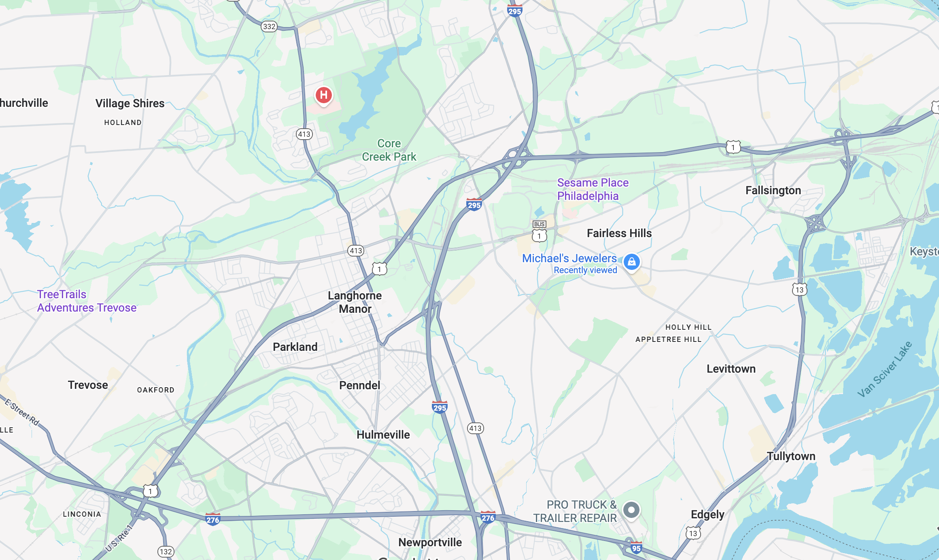Click the Route 13 shield near Edgely
The image size is (939, 560).
click(x=693, y=533)
